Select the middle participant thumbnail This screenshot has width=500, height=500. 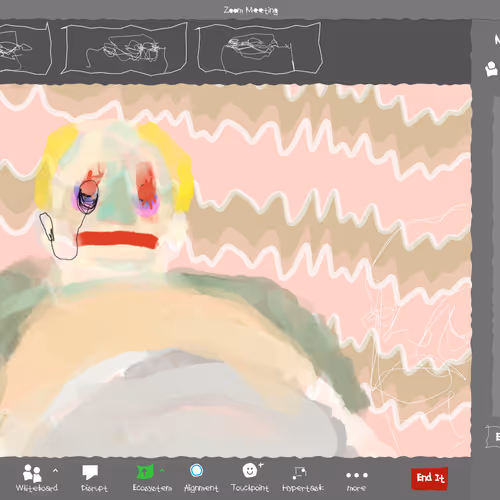pos(124,49)
